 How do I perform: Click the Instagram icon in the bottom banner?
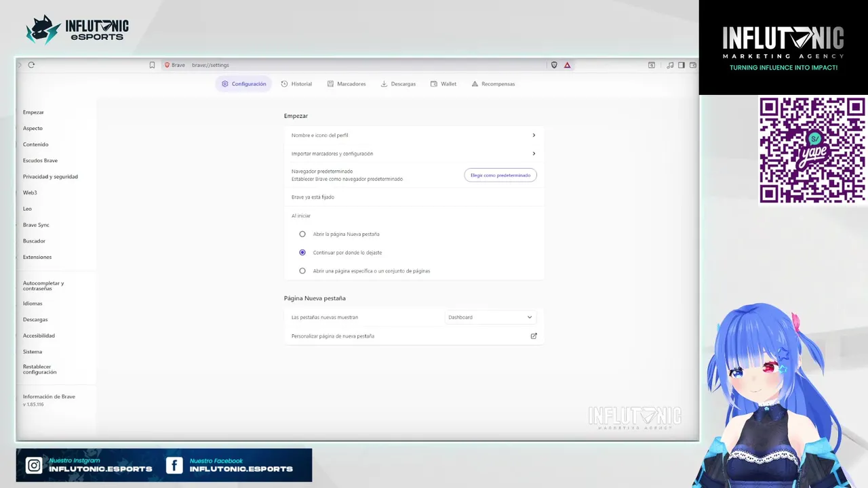point(33,466)
